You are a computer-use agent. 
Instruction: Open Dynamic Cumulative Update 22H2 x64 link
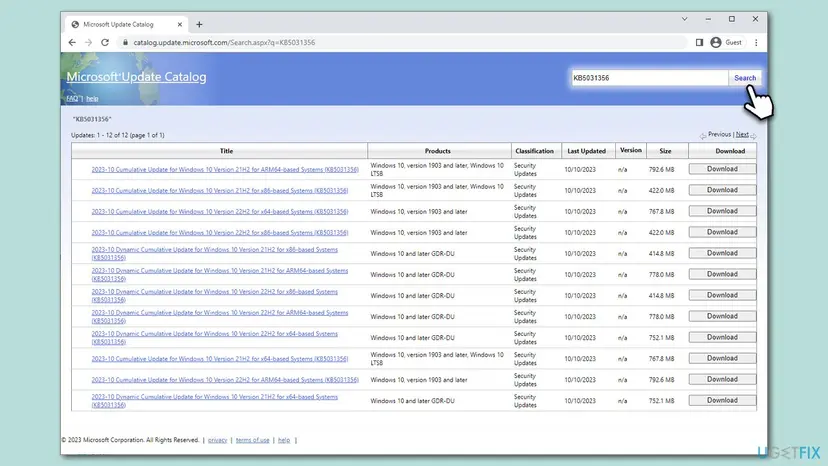click(x=214, y=338)
